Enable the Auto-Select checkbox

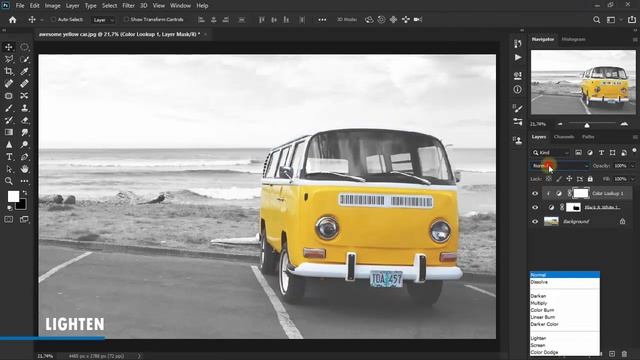tap(53, 20)
